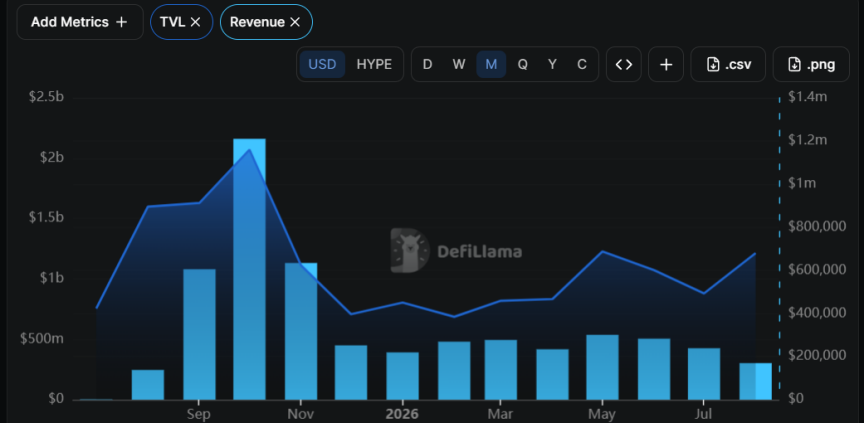Image resolution: width=864 pixels, height=423 pixels.
Task: Click the plus icon button
Action: click(666, 64)
